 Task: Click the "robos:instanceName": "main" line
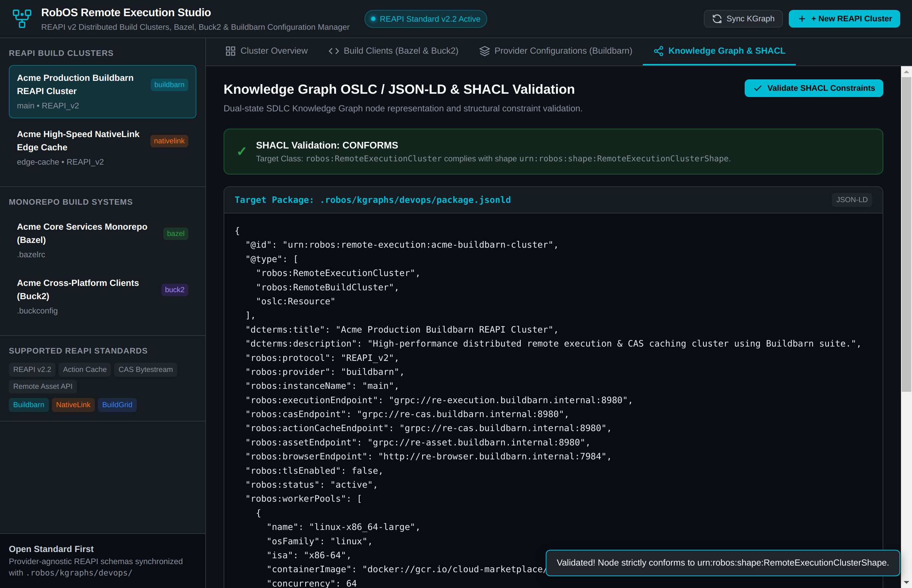[x=322, y=386]
